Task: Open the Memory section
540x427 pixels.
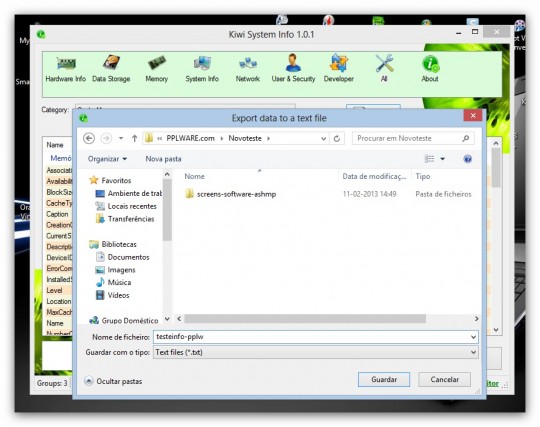Action: click(157, 69)
